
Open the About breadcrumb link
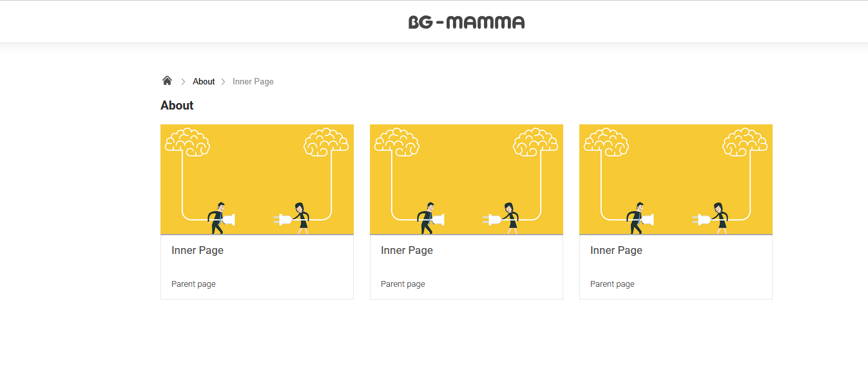[x=204, y=82]
